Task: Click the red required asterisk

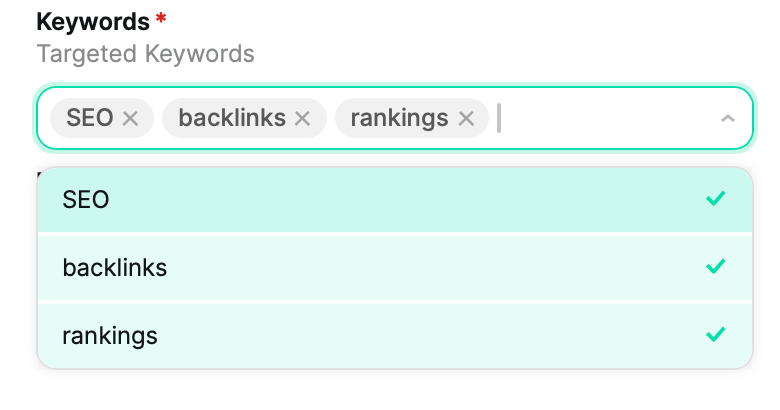Action: coord(161,22)
